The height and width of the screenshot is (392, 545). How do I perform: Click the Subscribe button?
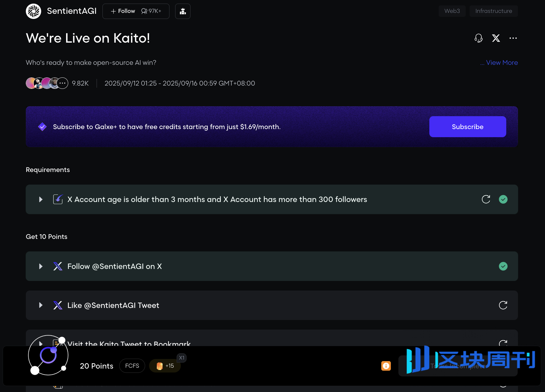(467, 127)
